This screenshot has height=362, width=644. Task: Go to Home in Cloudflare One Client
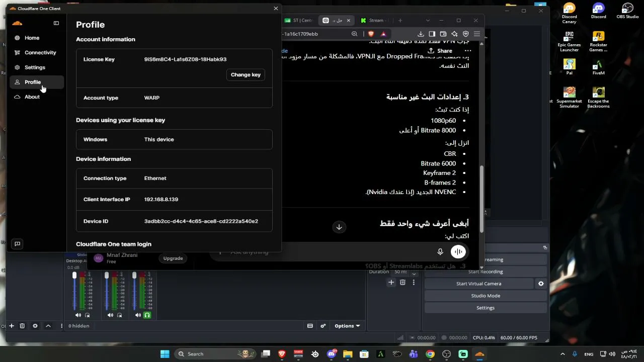pos(37,38)
